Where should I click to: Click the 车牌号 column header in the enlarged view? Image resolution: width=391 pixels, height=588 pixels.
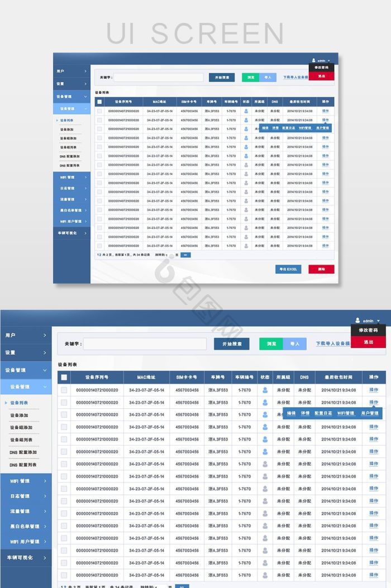click(218, 377)
